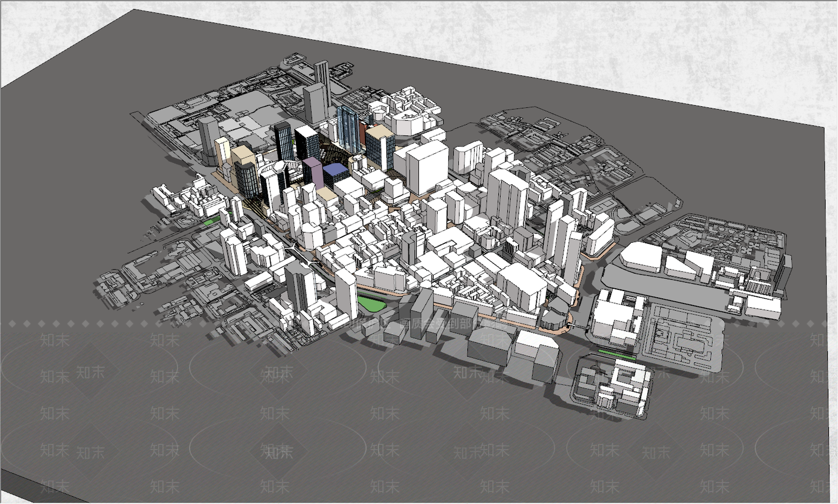
Task: Select the beige building near the dark towers
Action: tap(243, 157)
